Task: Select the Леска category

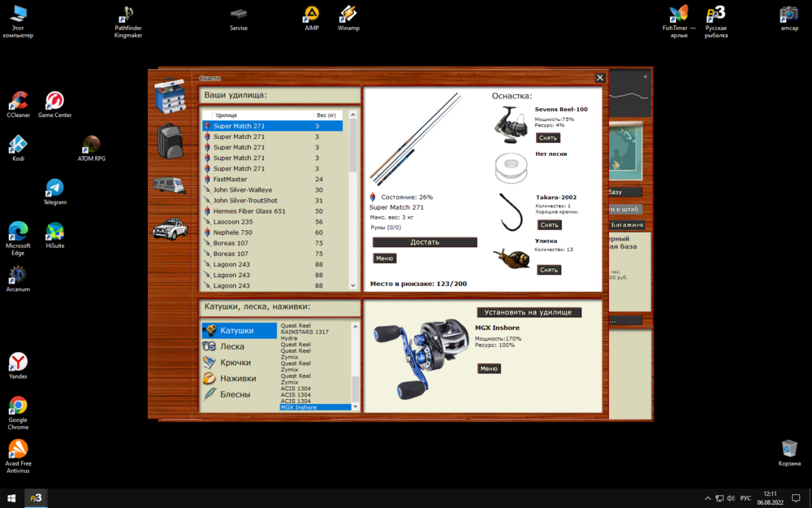Action: tap(232, 346)
